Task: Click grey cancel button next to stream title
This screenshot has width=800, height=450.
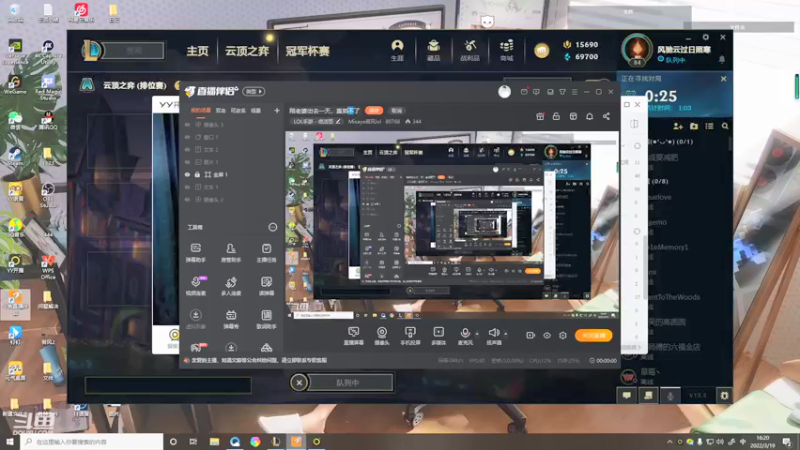Action: (396, 110)
